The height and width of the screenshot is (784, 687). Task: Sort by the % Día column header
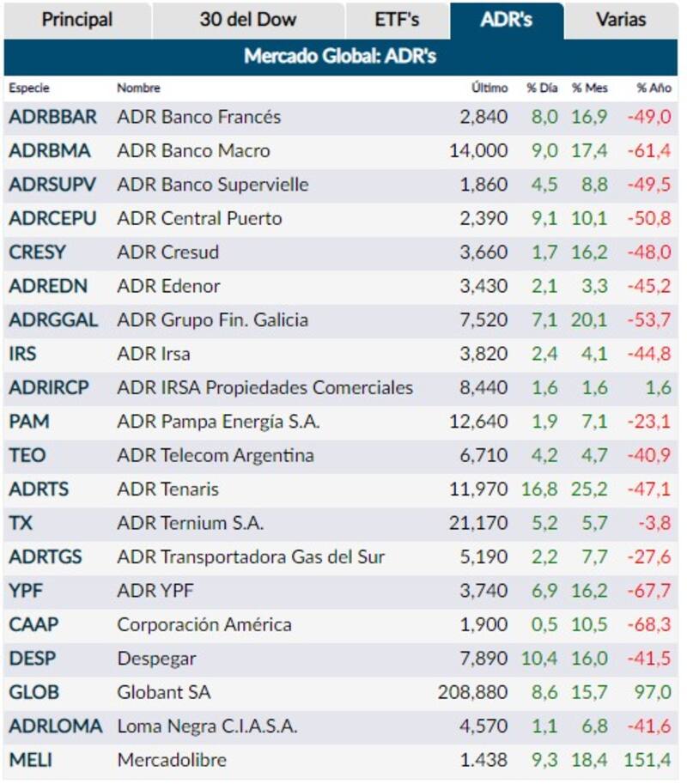(543, 88)
